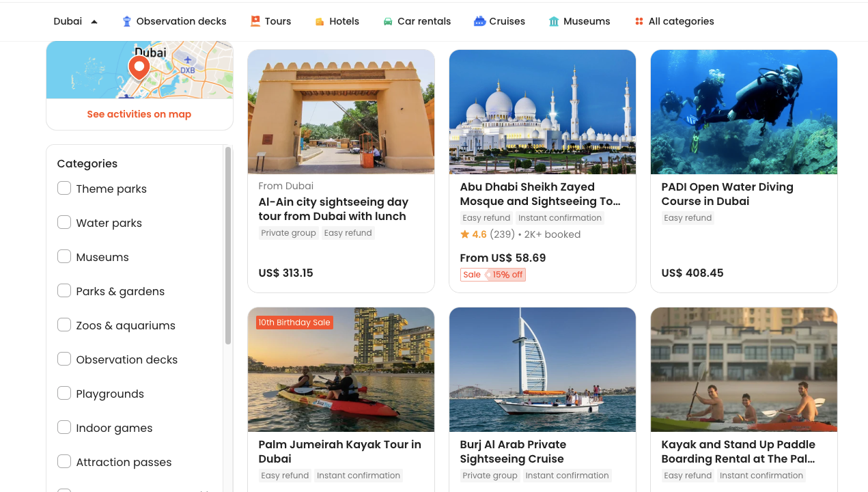Tick the Parks & gardens checkbox
The height and width of the screenshot is (492, 868).
pos(64,290)
